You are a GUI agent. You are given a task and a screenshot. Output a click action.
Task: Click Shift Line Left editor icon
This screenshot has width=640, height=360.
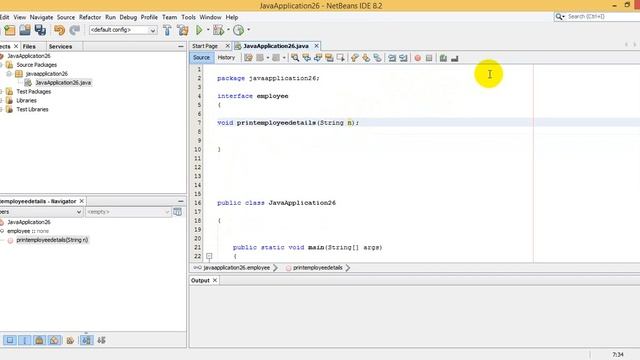392,58
